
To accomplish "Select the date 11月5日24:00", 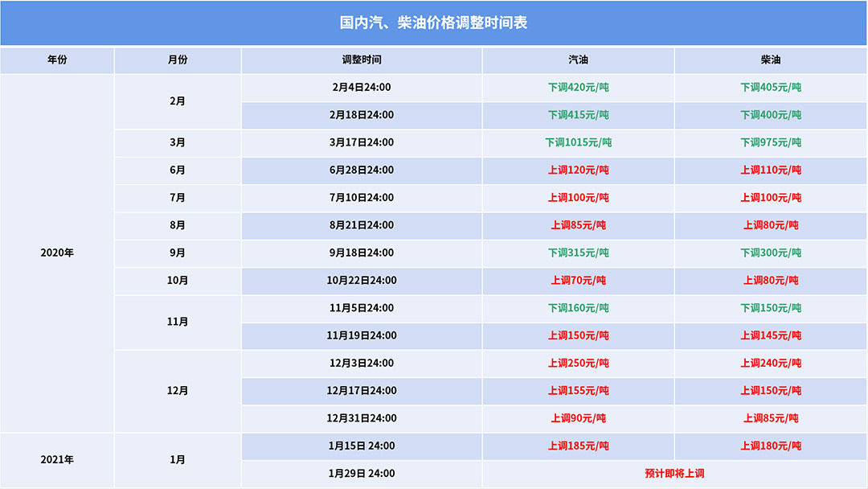I will click(362, 308).
